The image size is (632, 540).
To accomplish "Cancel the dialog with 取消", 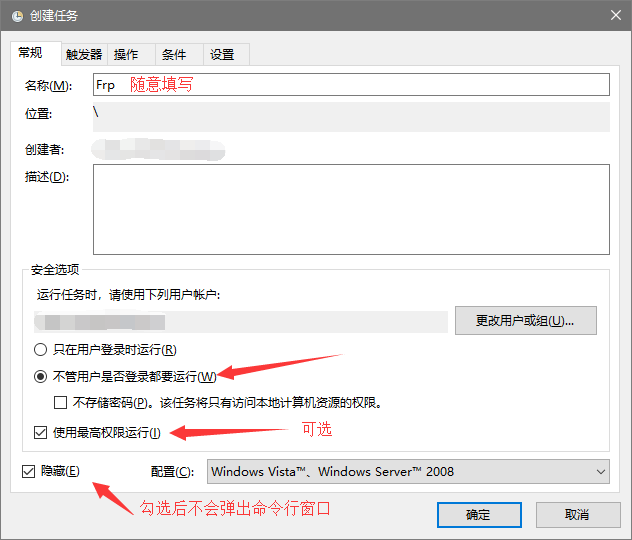I will pyautogui.click(x=577, y=514).
